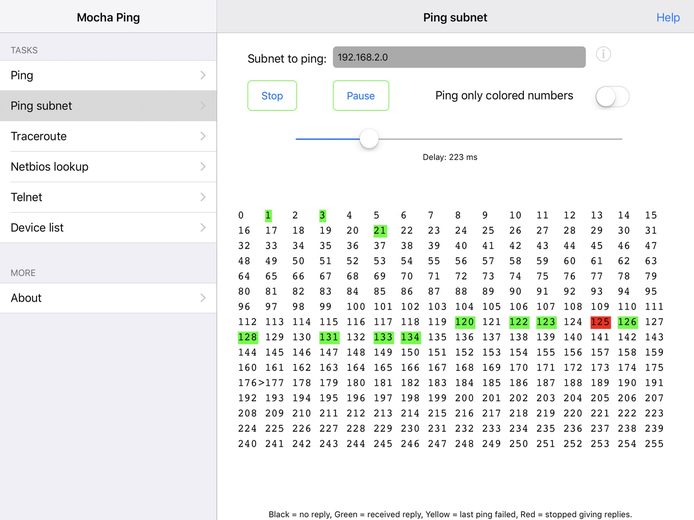694x520 pixels.
Task: Select green host number 122
Action: (519, 322)
